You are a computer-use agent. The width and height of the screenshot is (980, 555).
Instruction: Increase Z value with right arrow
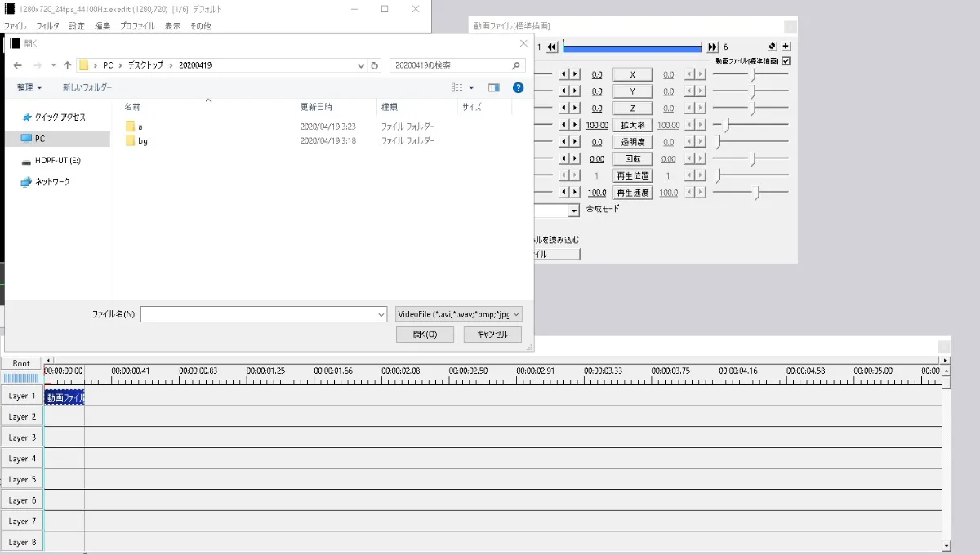point(575,108)
